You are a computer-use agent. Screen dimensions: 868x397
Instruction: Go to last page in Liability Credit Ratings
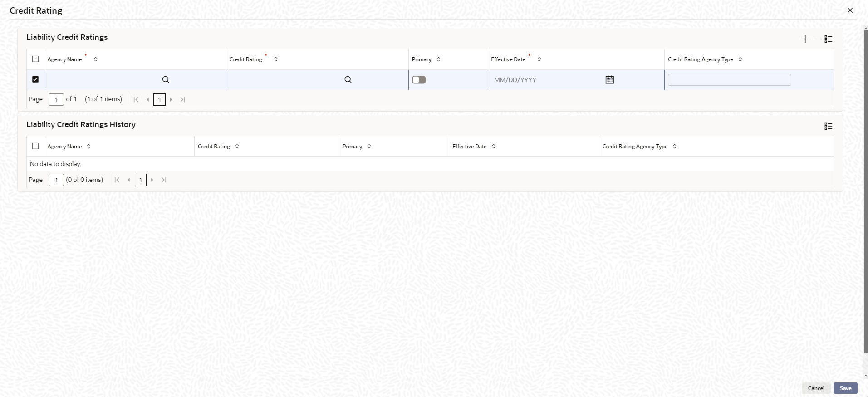[183, 99]
